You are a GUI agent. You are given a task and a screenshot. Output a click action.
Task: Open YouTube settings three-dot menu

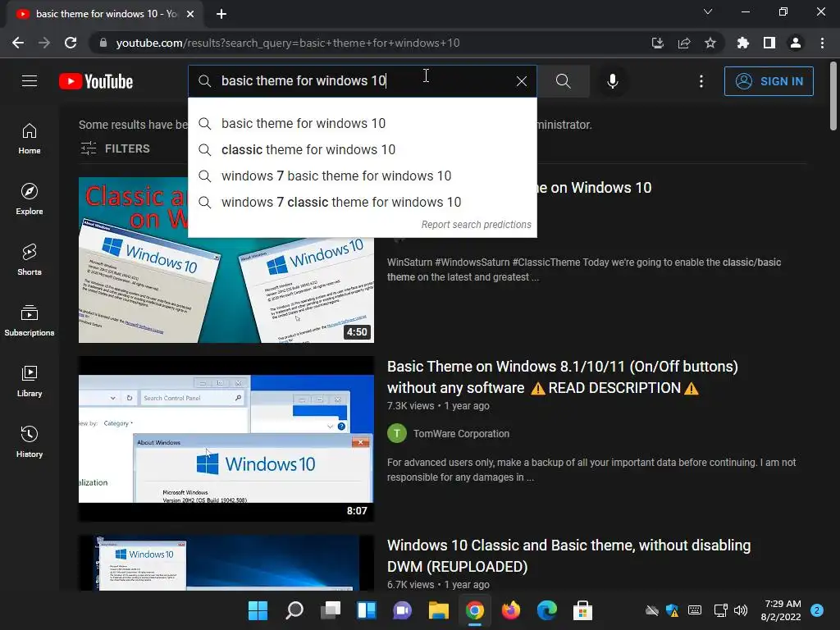coord(701,81)
